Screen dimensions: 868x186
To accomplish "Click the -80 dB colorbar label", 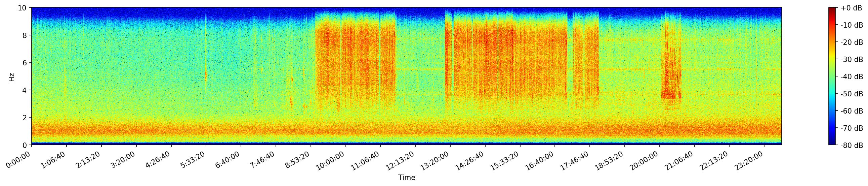I will pyautogui.click(x=852, y=146).
